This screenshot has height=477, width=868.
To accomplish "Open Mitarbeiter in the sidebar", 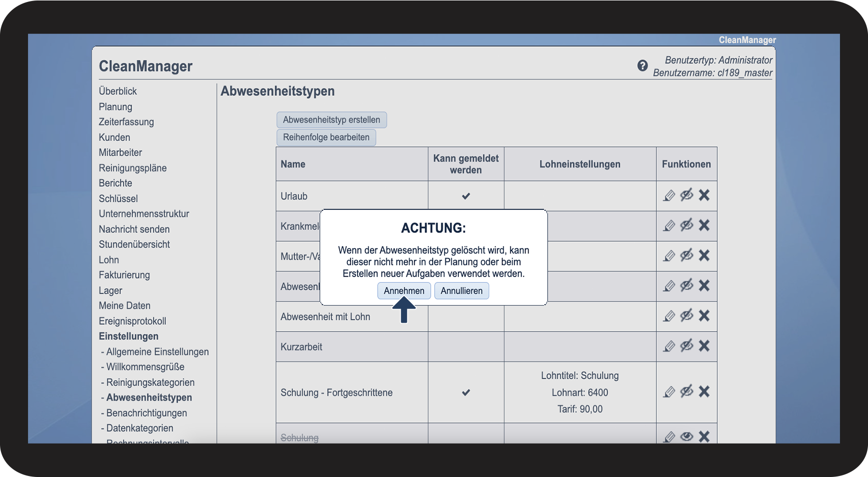I will (120, 153).
